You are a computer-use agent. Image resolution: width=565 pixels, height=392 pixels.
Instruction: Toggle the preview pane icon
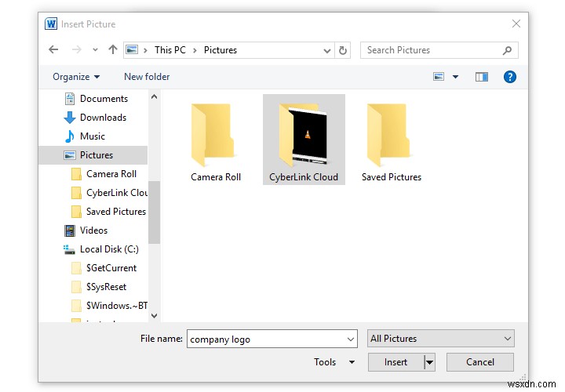481,77
